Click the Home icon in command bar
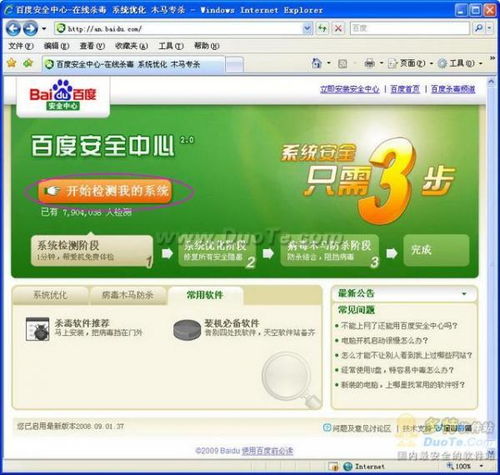This screenshot has height=475, width=500. tap(317, 63)
